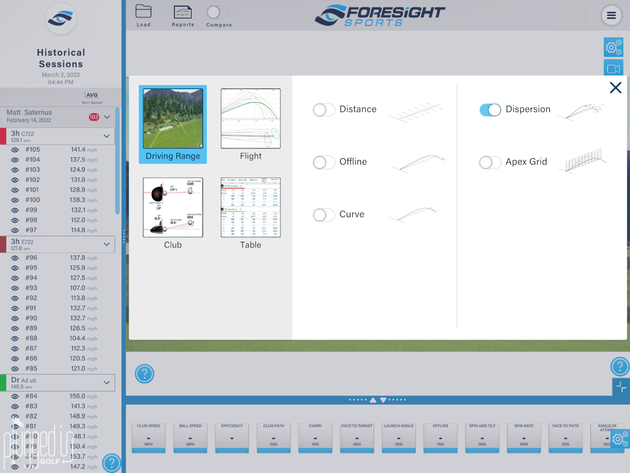This screenshot has height=473, width=630.
Task: Collapse the Matt Saternus session
Action: tap(107, 116)
